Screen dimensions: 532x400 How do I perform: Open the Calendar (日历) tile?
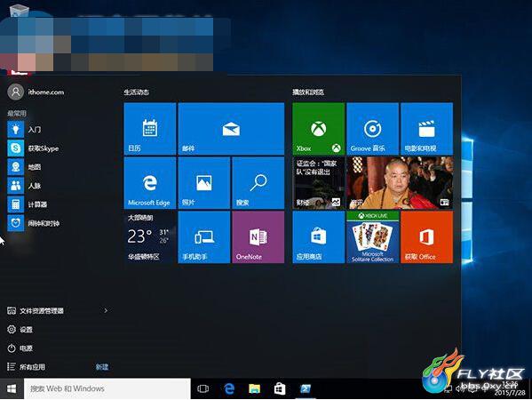(x=150, y=129)
